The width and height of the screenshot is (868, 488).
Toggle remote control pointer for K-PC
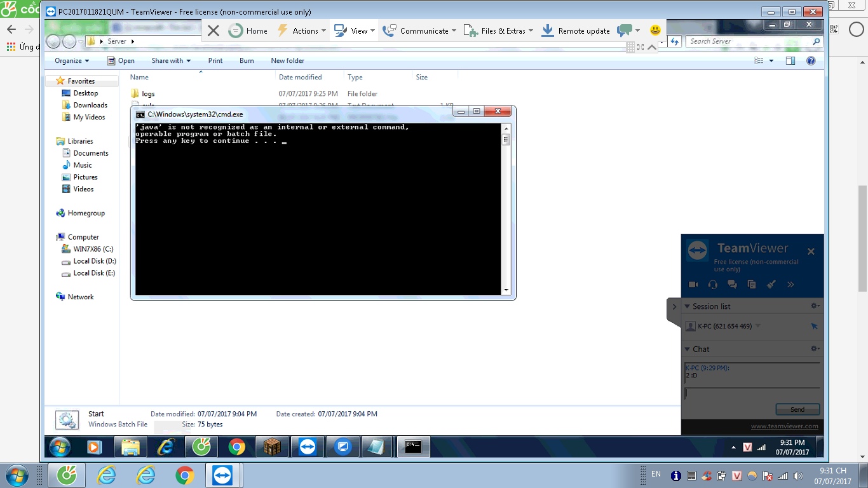pyautogui.click(x=814, y=326)
